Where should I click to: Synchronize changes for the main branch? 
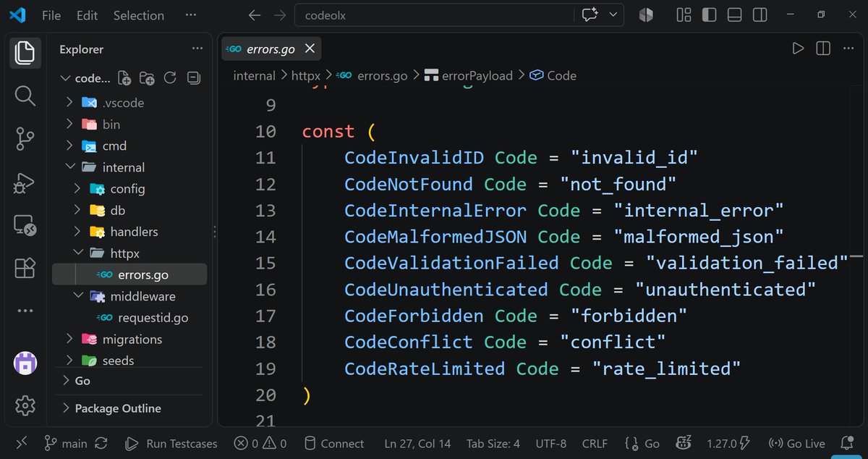click(101, 443)
